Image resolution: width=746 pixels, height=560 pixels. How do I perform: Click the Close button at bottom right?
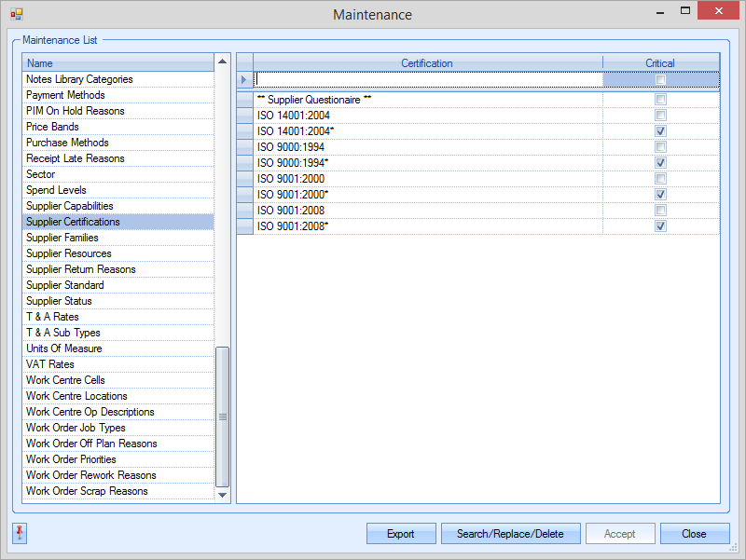click(694, 534)
